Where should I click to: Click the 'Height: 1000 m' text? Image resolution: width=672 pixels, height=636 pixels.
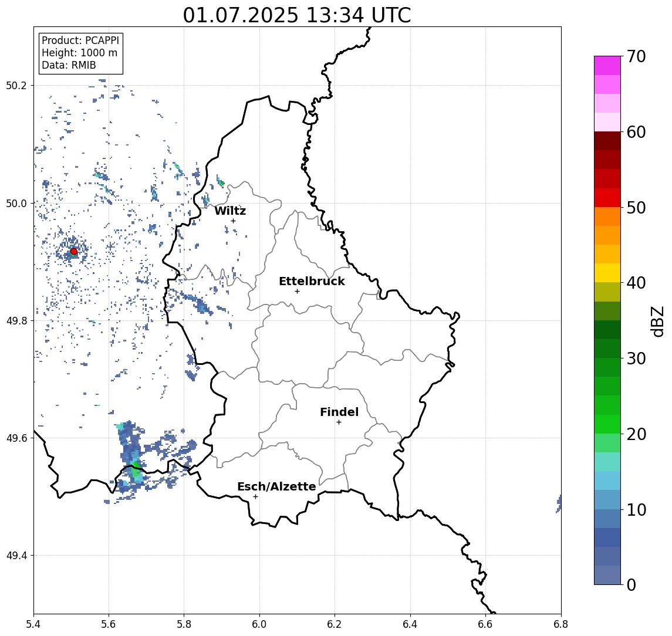tap(79, 53)
